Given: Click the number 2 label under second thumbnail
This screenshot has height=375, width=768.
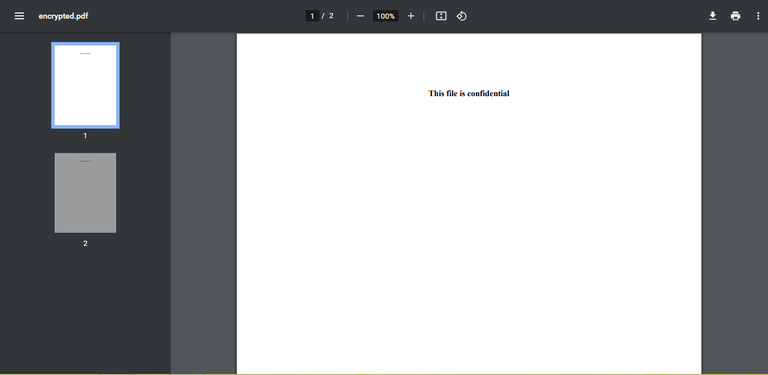Looking at the screenshot, I should pyautogui.click(x=85, y=243).
